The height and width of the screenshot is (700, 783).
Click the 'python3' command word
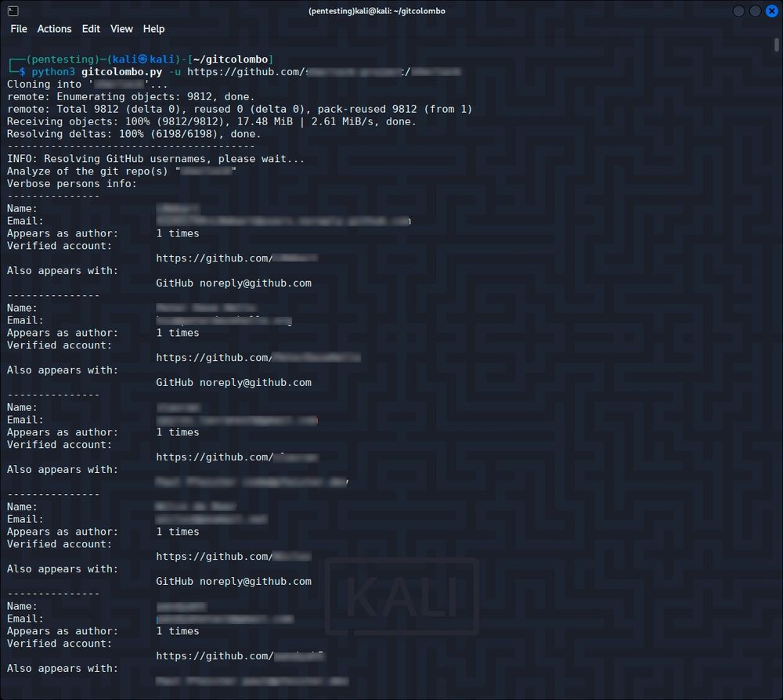(53, 72)
